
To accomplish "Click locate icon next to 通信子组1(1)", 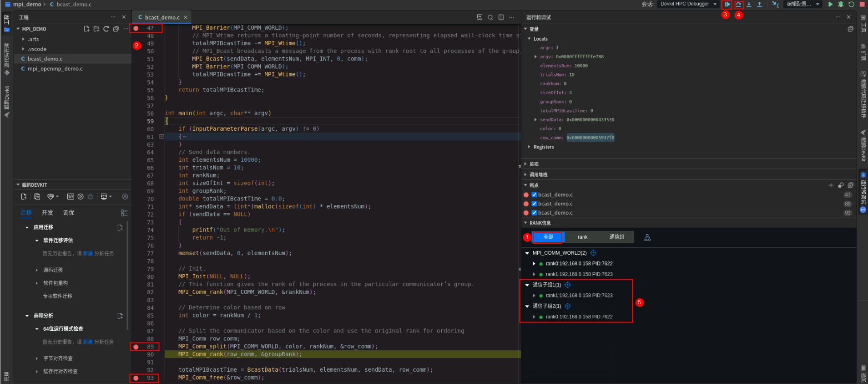I will click(567, 285).
